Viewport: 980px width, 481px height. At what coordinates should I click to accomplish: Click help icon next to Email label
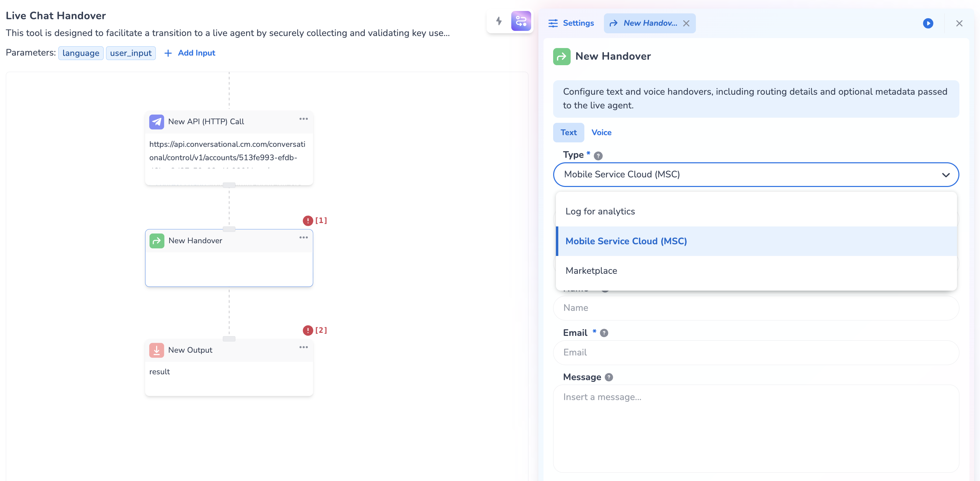(x=604, y=333)
